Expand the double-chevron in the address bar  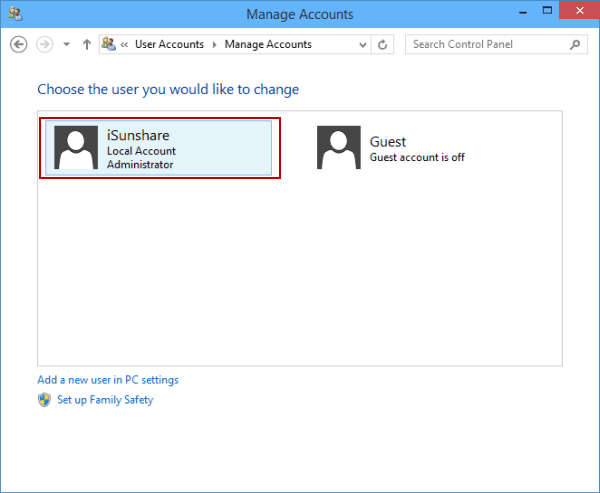125,45
